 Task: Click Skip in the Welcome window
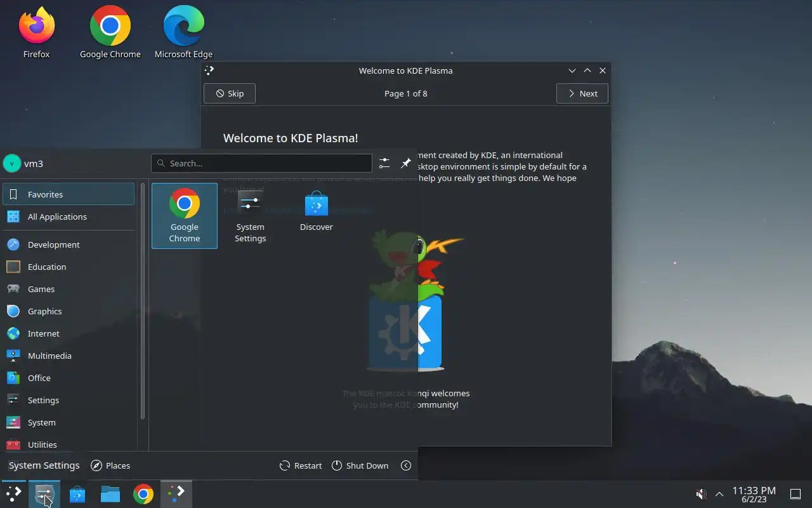pos(230,93)
